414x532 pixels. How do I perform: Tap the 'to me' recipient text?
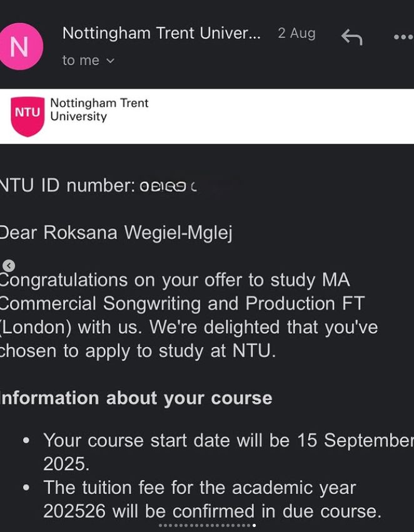81,61
